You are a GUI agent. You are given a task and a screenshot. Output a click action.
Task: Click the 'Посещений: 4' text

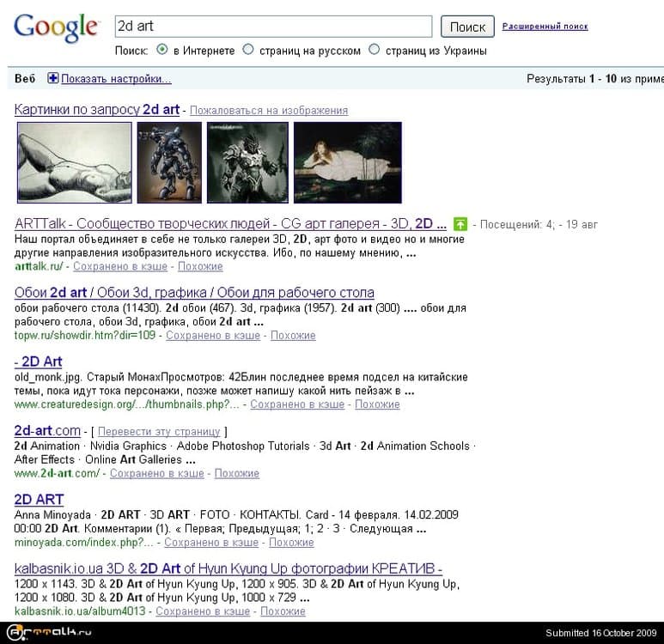click(x=516, y=224)
